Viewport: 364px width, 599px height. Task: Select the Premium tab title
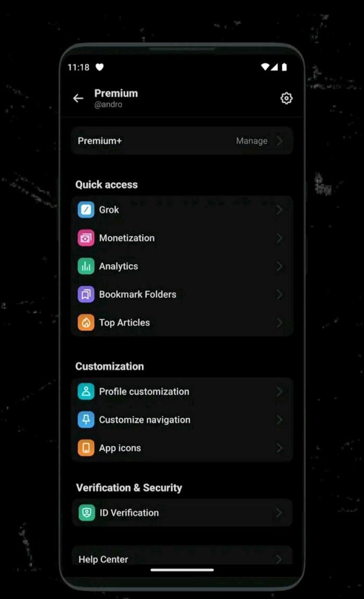coord(116,93)
